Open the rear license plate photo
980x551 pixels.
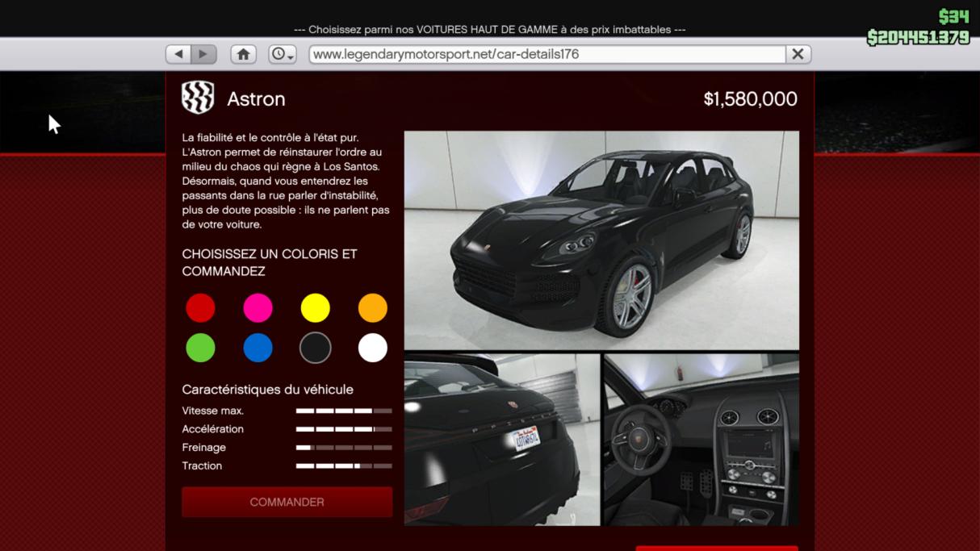[501, 440]
